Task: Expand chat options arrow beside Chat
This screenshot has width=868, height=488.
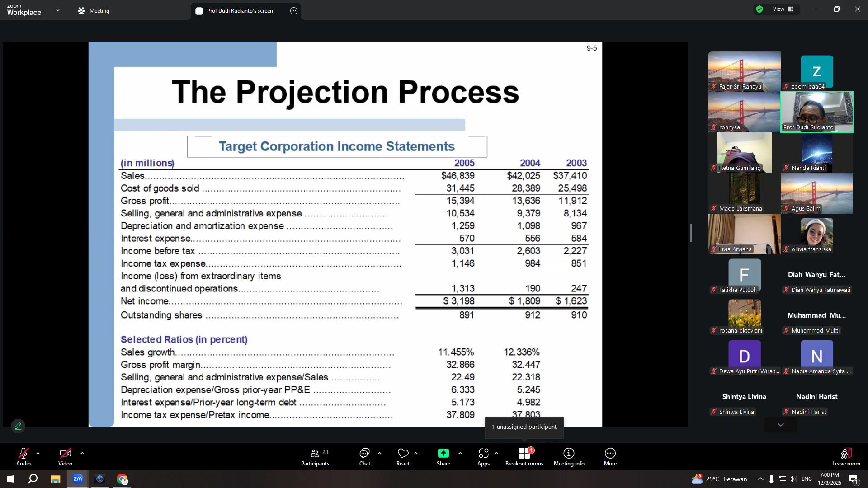Action: tap(380, 453)
